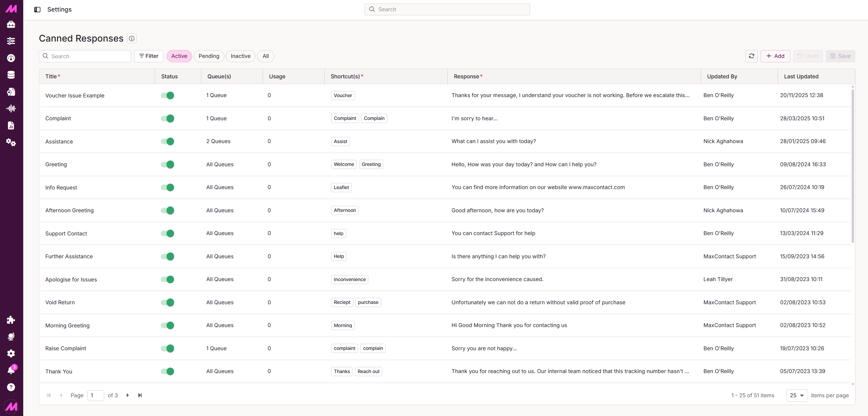Click the refresh icon beside Add

coord(751,56)
